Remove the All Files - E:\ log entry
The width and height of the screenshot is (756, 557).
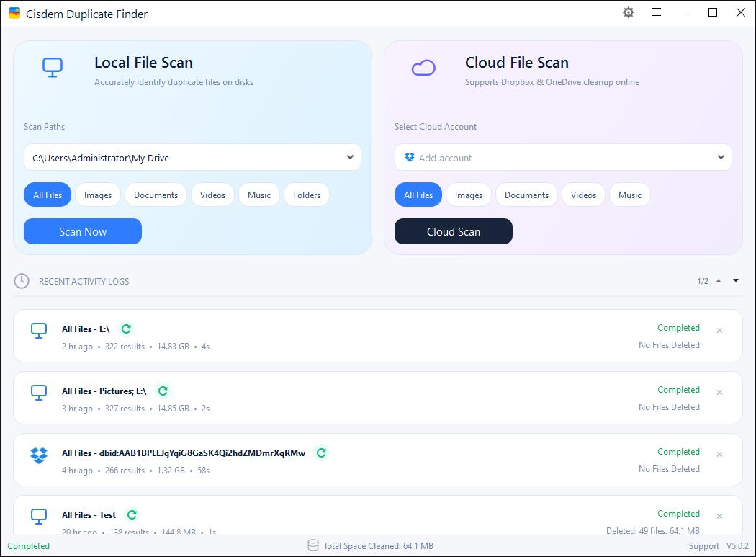(719, 331)
